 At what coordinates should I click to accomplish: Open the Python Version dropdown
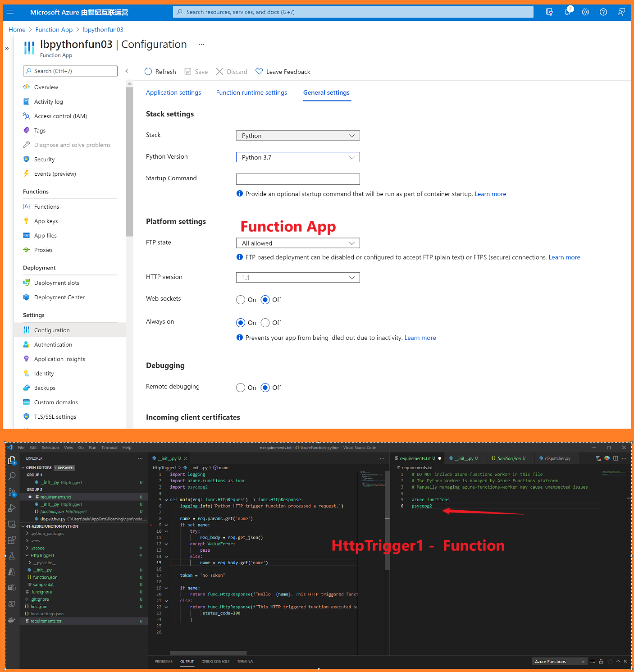click(297, 157)
